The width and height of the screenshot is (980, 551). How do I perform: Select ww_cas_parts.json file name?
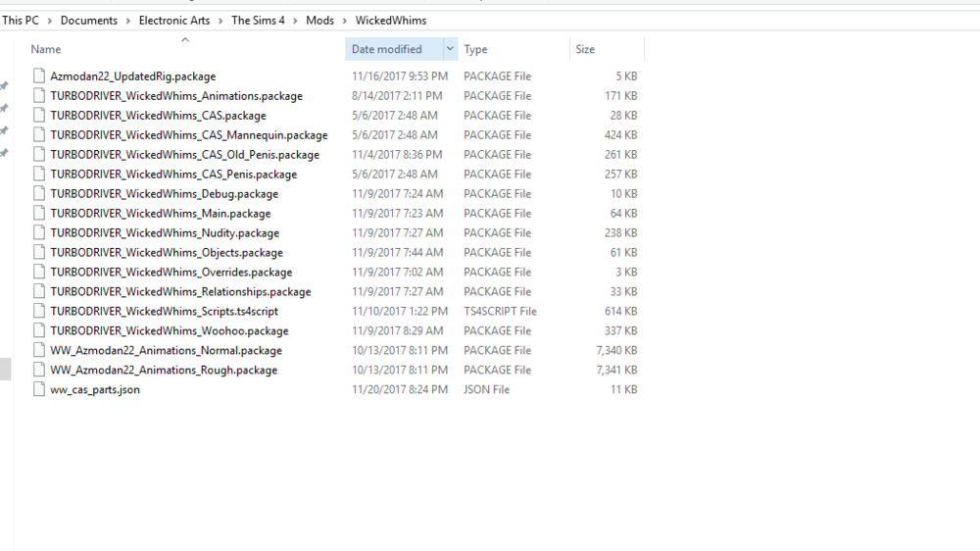click(x=95, y=389)
